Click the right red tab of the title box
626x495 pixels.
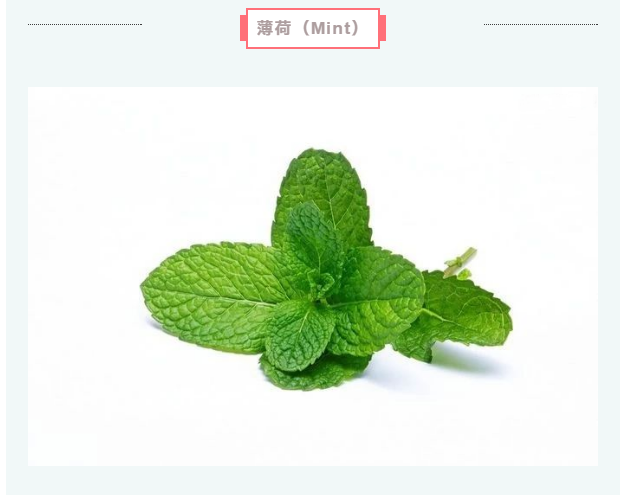coord(382,28)
